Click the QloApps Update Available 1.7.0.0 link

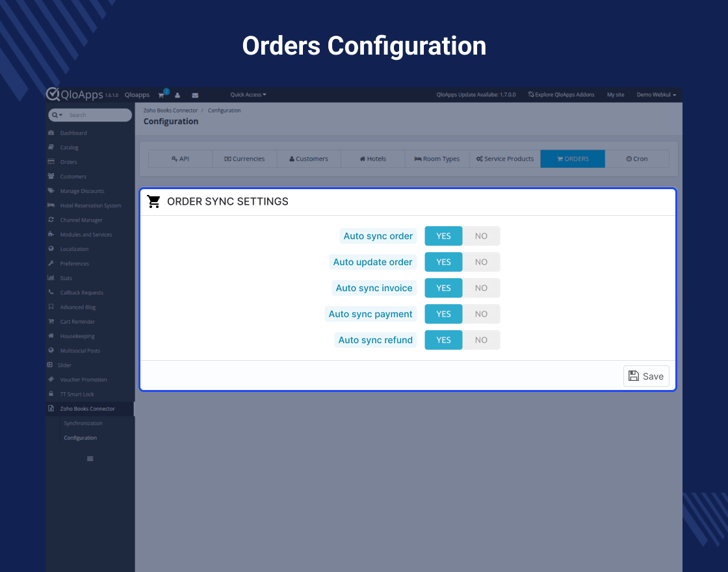(x=476, y=95)
